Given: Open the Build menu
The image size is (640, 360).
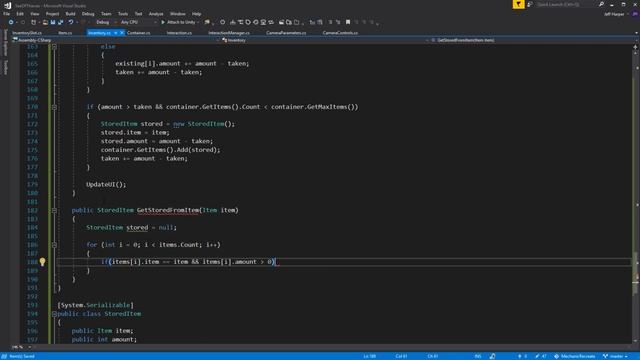Looking at the screenshot, I should (x=70, y=14).
